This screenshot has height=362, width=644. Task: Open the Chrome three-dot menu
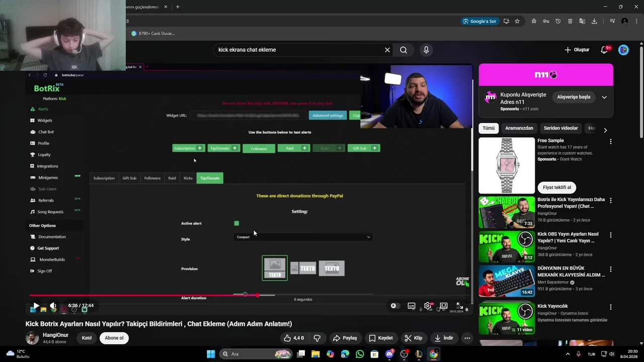click(x=636, y=21)
